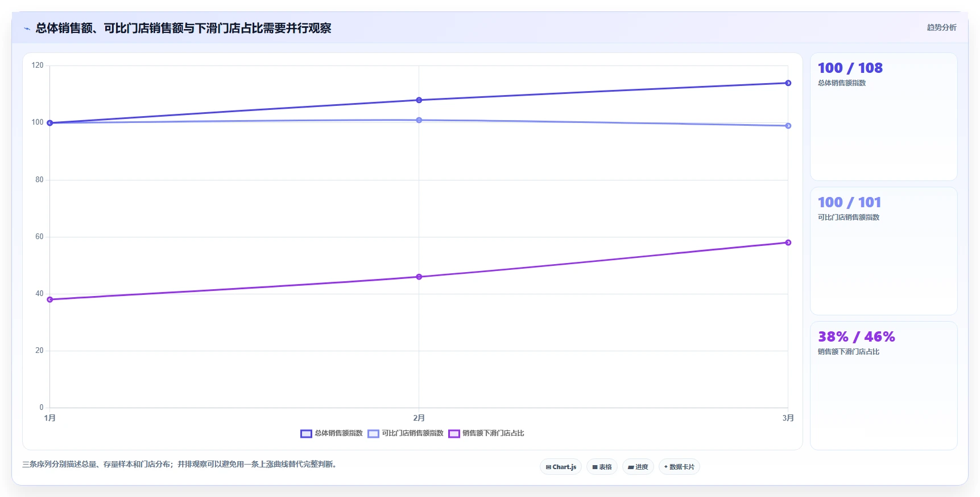
Task: Select the 数据卡片 chip
Action: (679, 467)
